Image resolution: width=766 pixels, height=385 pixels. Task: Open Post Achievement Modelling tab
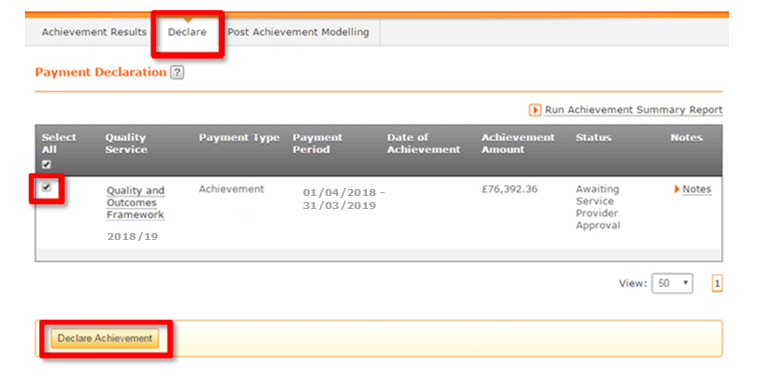[298, 32]
